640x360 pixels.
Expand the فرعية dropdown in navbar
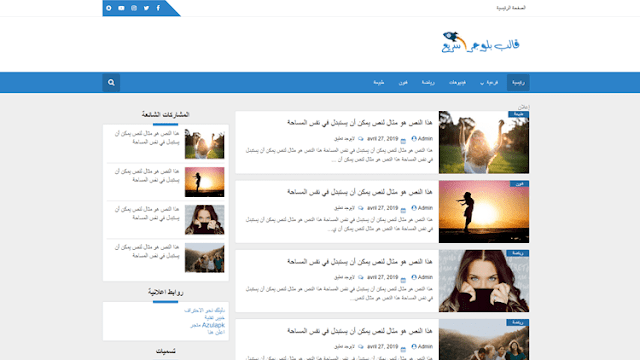pyautogui.click(x=489, y=82)
